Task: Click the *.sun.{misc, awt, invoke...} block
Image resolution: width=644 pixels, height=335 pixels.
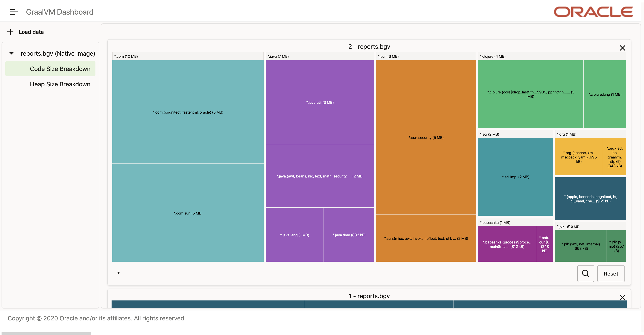Action: (x=426, y=238)
